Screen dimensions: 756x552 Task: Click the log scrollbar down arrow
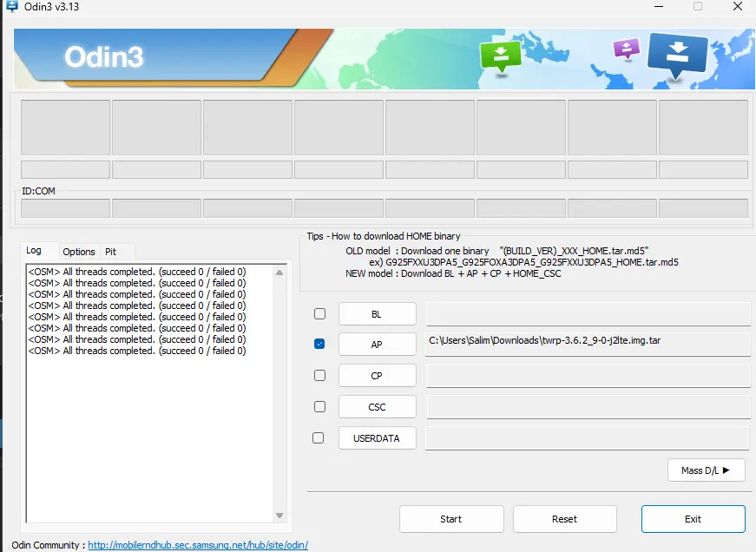point(279,516)
